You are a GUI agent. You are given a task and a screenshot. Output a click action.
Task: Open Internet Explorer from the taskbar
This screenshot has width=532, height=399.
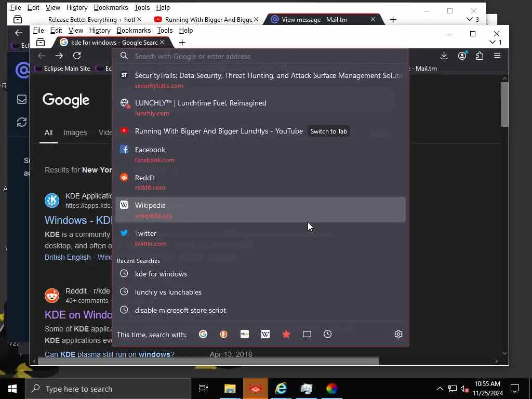(x=281, y=389)
